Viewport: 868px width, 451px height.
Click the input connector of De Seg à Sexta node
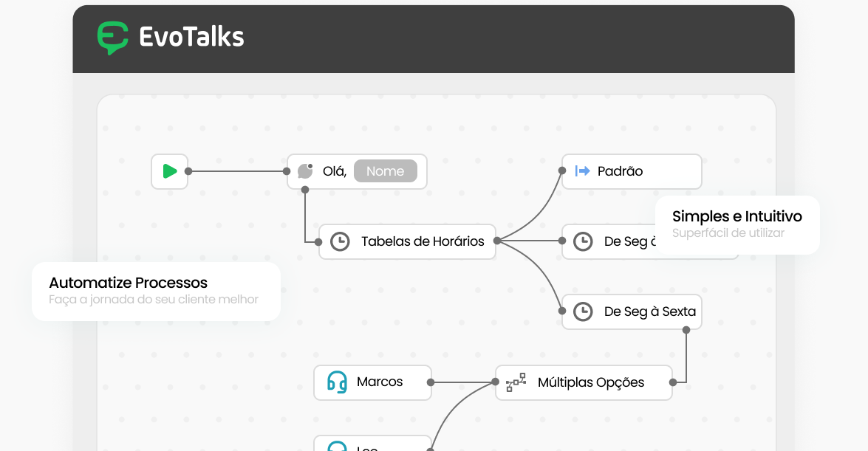562,311
